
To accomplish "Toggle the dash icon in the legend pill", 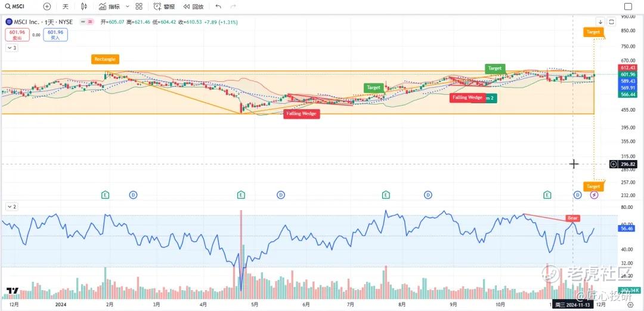I will (x=84, y=22).
